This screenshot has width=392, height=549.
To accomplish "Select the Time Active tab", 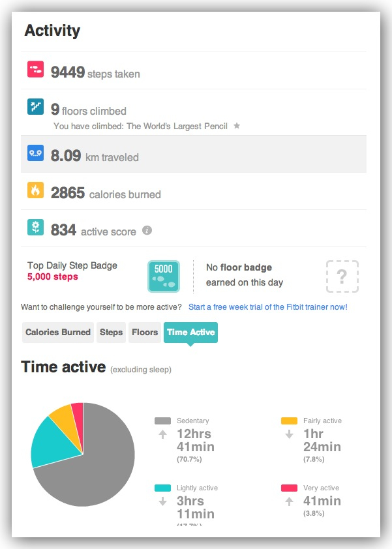I will coord(190,333).
